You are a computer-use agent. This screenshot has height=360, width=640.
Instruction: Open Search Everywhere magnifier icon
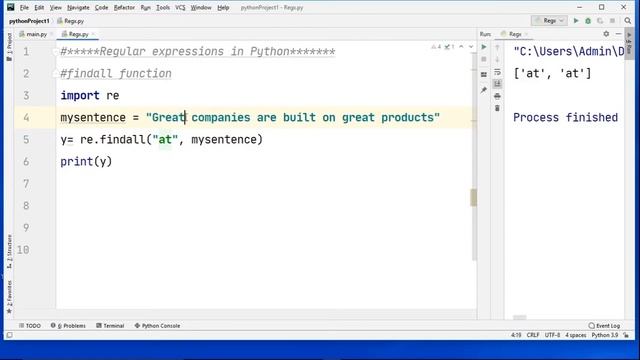628,20
